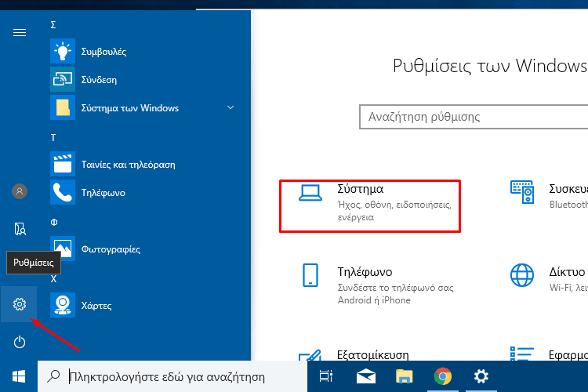Open File Explorer from the taskbar

pos(405,376)
